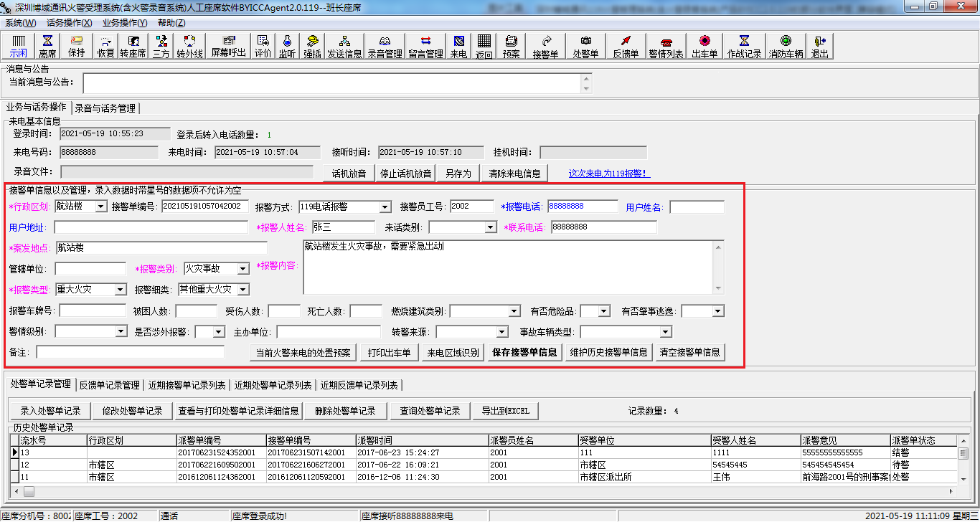980x522 pixels.
Task: Click the 退出 exit toolbar icon
Action: (x=820, y=47)
